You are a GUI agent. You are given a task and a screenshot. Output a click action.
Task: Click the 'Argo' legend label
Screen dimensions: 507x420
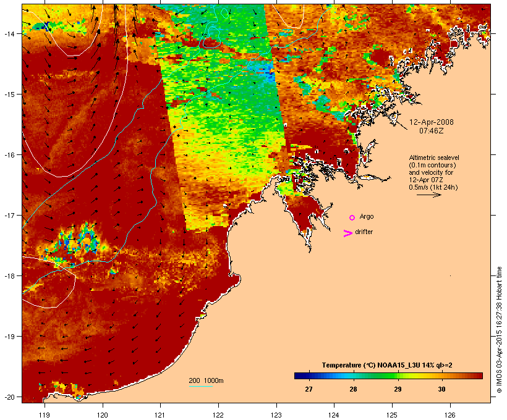[367, 217]
